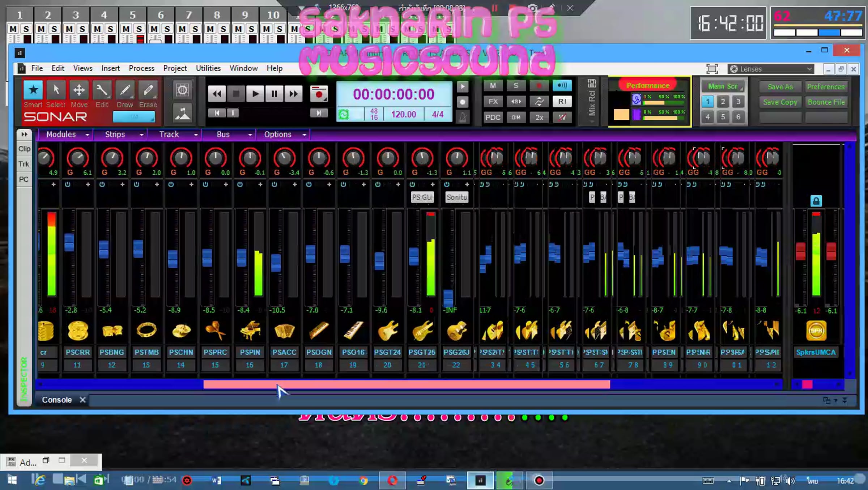Click the Save As button
Image resolution: width=868 pixels, height=490 pixels.
tap(780, 87)
